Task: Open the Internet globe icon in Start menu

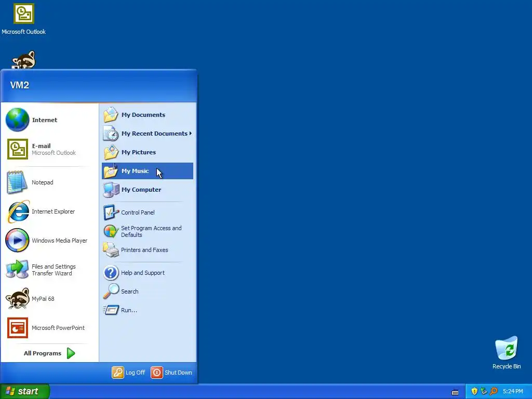Action: 17,119
